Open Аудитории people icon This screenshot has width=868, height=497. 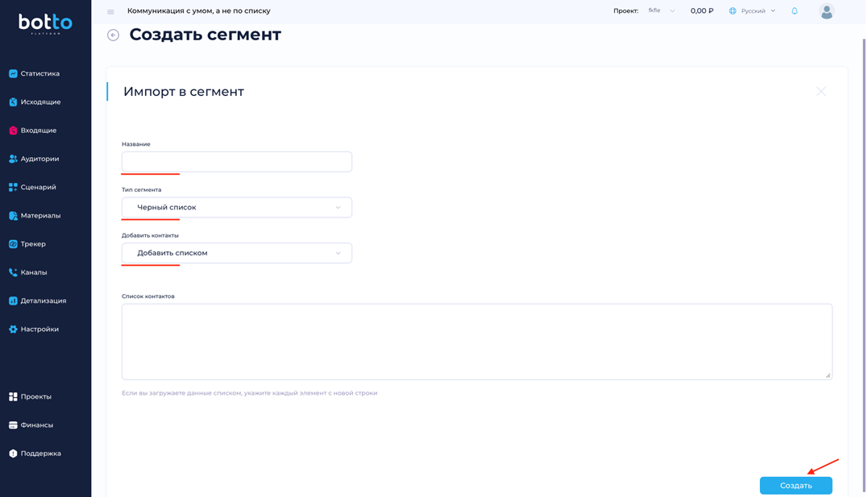tap(13, 159)
